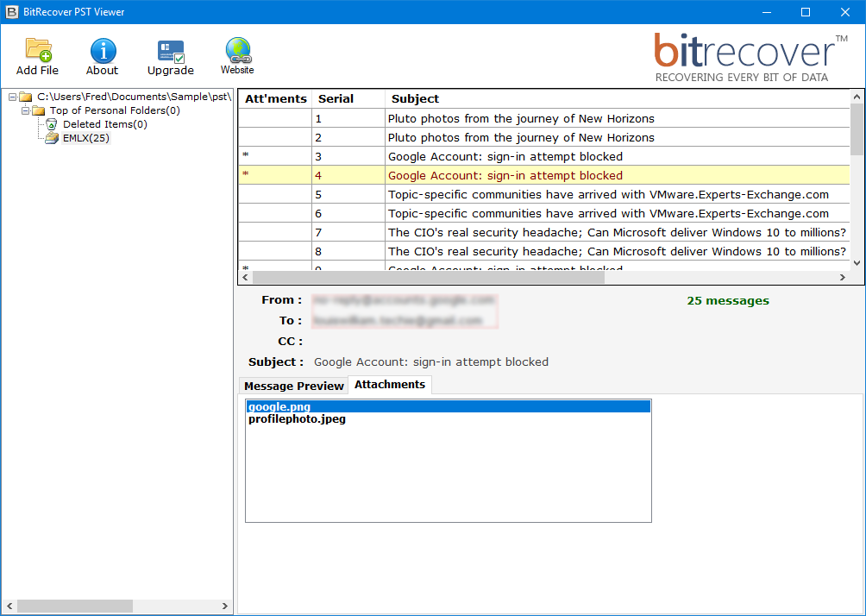The image size is (866, 616).
Task: Click the EMLX folder icon
Action: pyautogui.click(x=52, y=138)
